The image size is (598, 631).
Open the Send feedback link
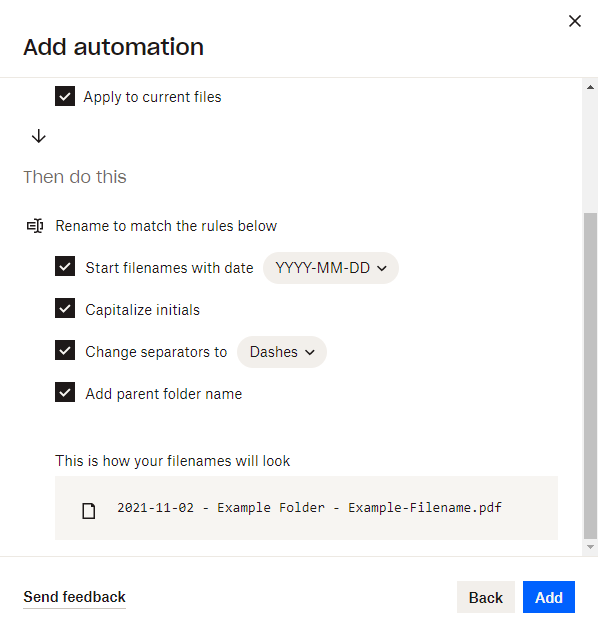coord(74,597)
